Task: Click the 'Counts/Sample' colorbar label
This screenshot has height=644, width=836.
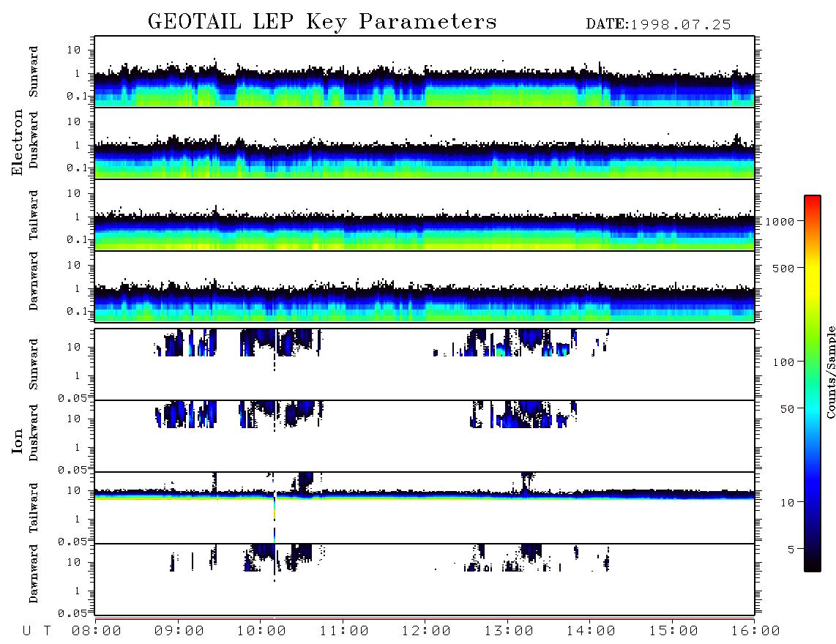Action: (830, 372)
